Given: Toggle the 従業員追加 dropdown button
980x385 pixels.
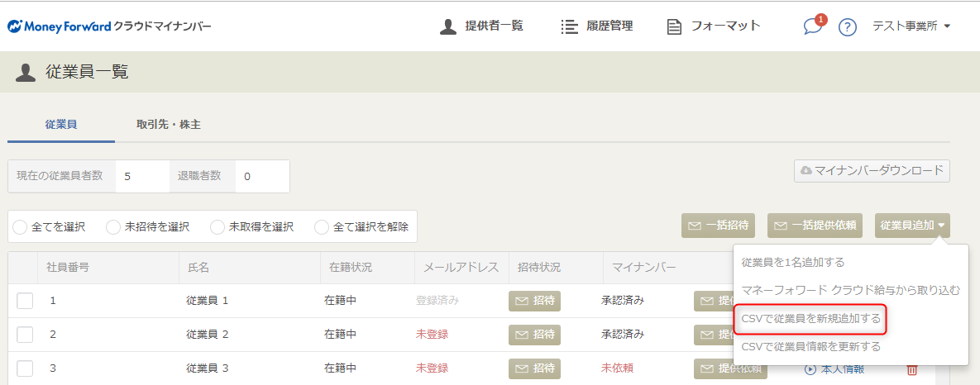Looking at the screenshot, I should click(x=912, y=226).
